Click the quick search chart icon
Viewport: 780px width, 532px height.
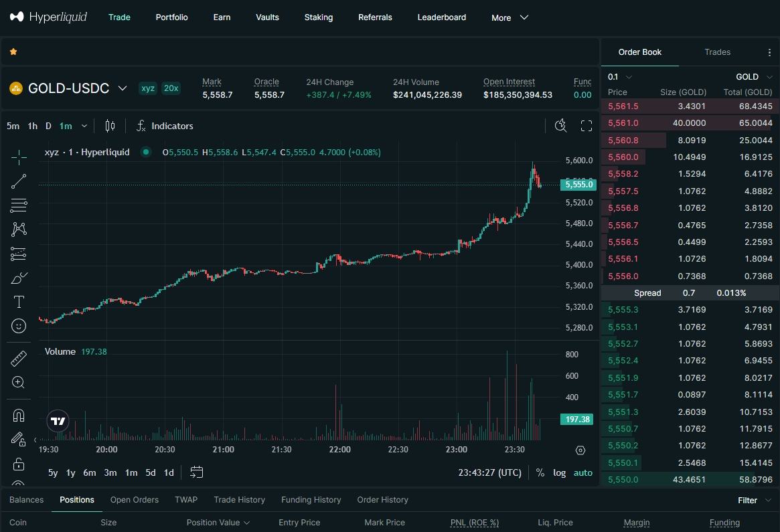point(560,126)
